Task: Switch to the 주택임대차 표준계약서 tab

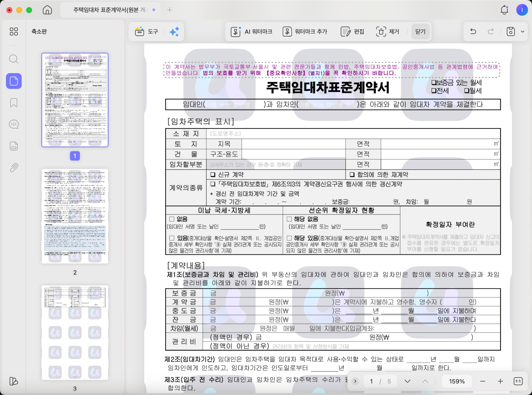Action: click(110, 10)
